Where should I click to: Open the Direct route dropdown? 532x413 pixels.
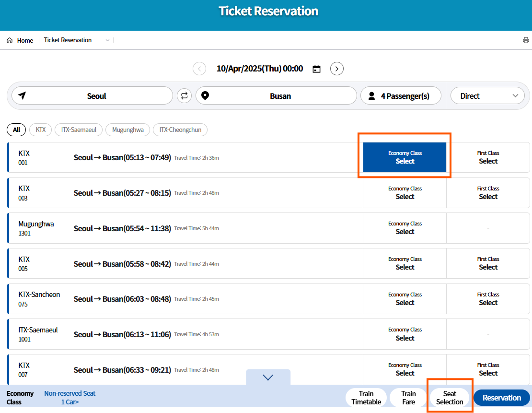pyautogui.click(x=487, y=95)
